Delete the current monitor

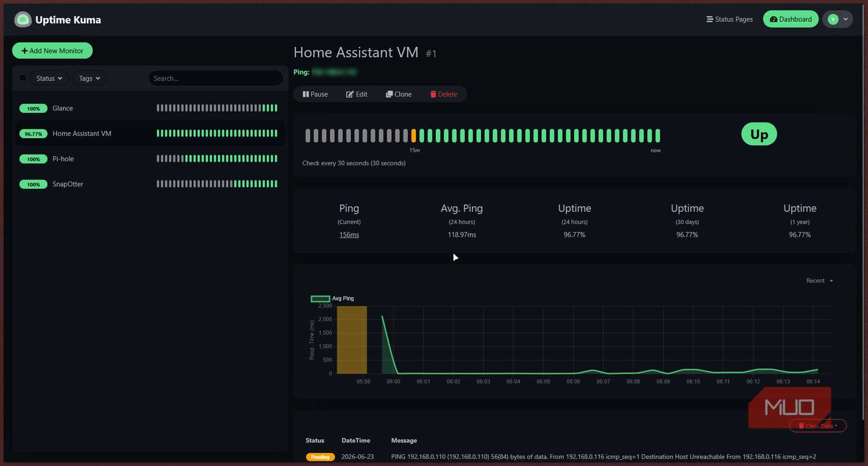click(444, 94)
